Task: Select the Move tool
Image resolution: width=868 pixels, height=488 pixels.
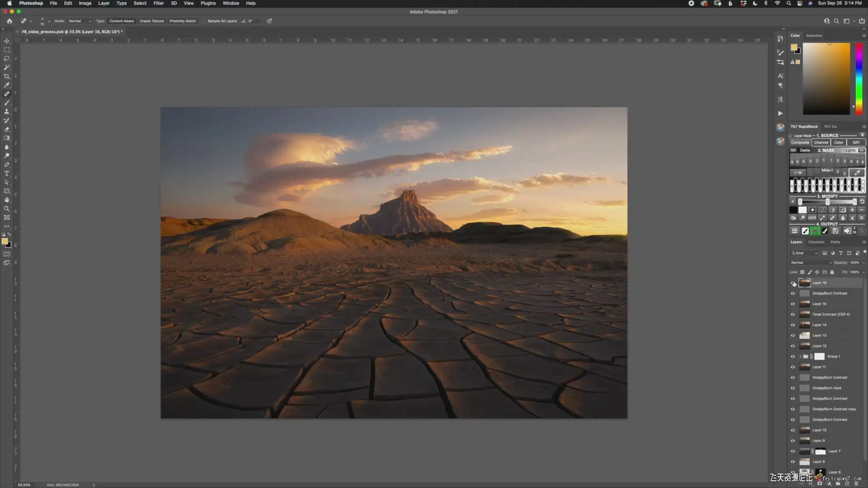Action: [7, 41]
